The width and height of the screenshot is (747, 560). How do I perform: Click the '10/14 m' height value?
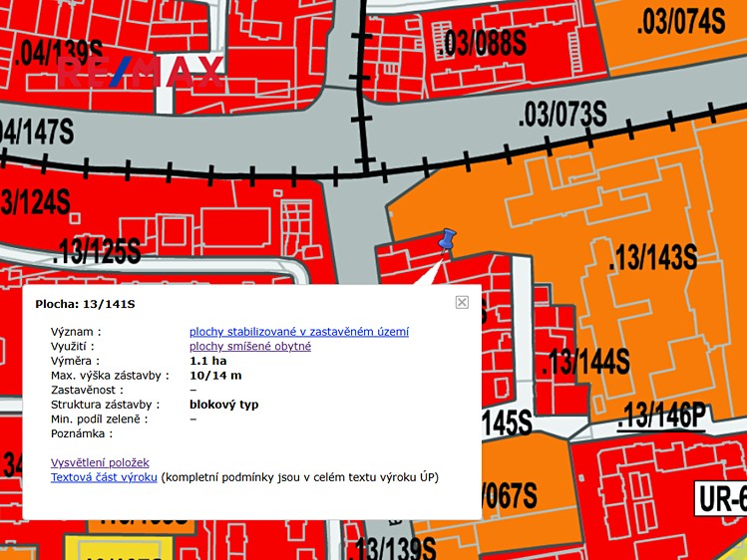tap(215, 376)
